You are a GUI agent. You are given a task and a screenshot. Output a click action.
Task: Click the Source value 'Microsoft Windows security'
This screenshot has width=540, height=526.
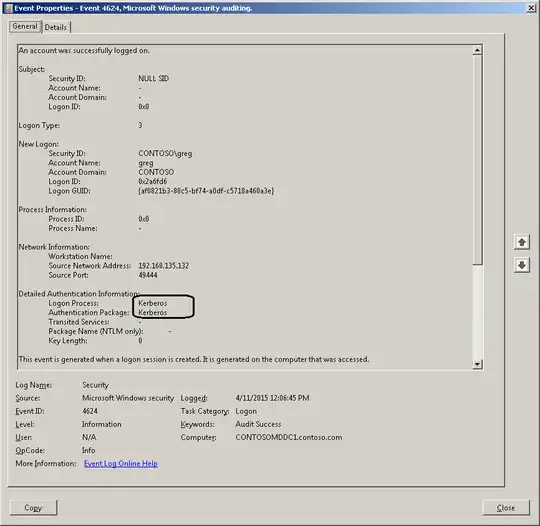128,398
